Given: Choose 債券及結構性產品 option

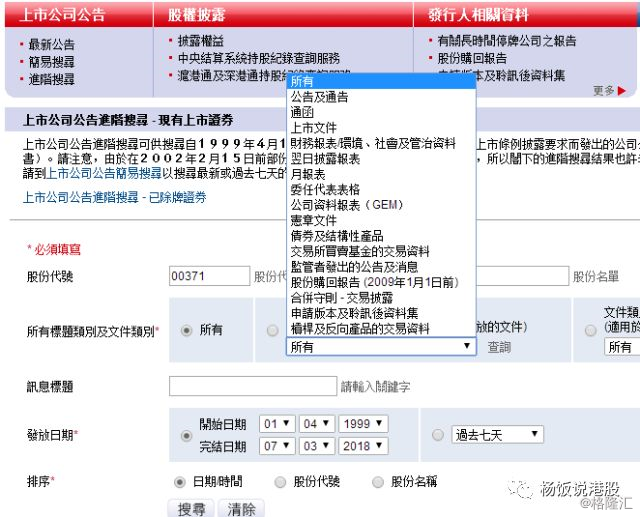Looking at the screenshot, I should point(381,236).
